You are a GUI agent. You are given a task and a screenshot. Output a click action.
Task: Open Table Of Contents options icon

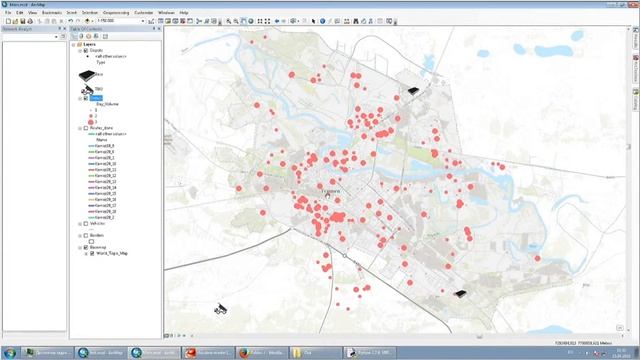point(105,36)
